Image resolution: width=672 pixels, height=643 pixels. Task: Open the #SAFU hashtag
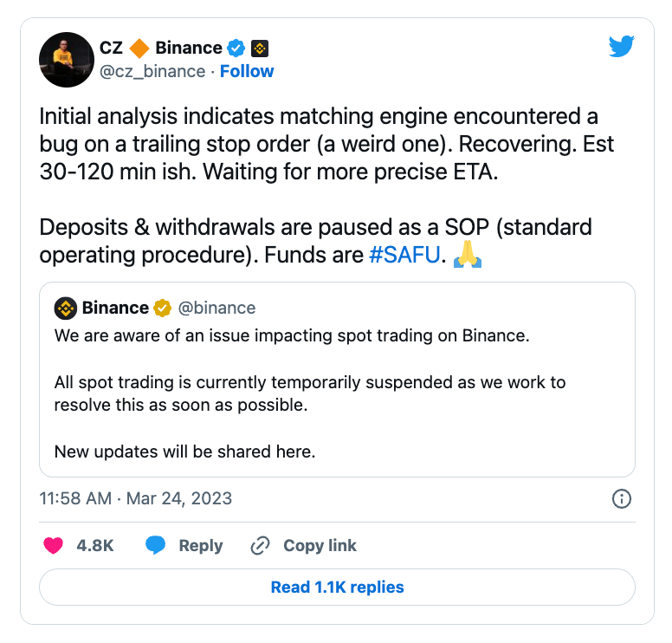405,255
